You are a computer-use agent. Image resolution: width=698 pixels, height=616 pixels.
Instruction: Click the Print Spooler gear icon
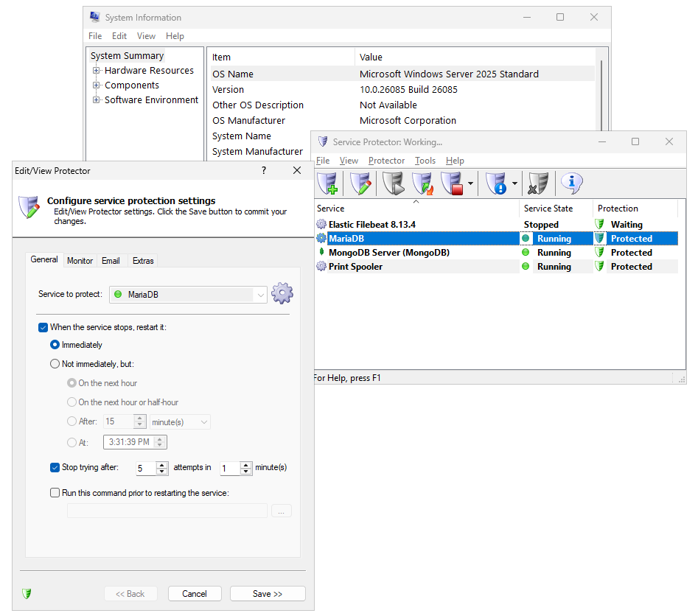tap(321, 266)
